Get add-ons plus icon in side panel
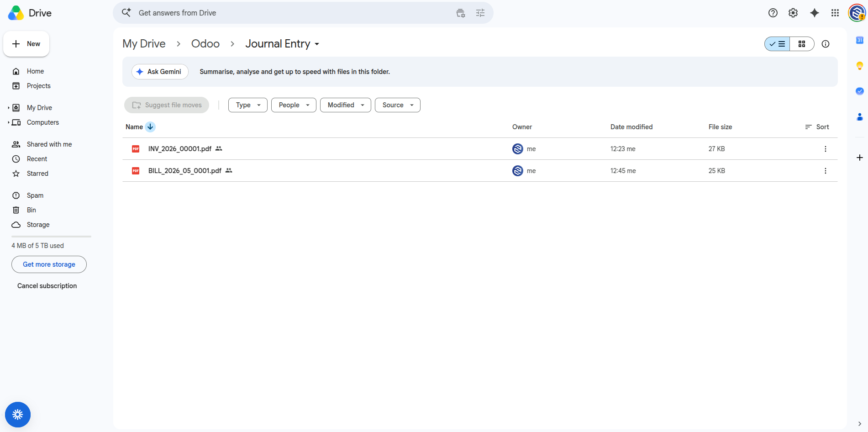 pos(860,158)
